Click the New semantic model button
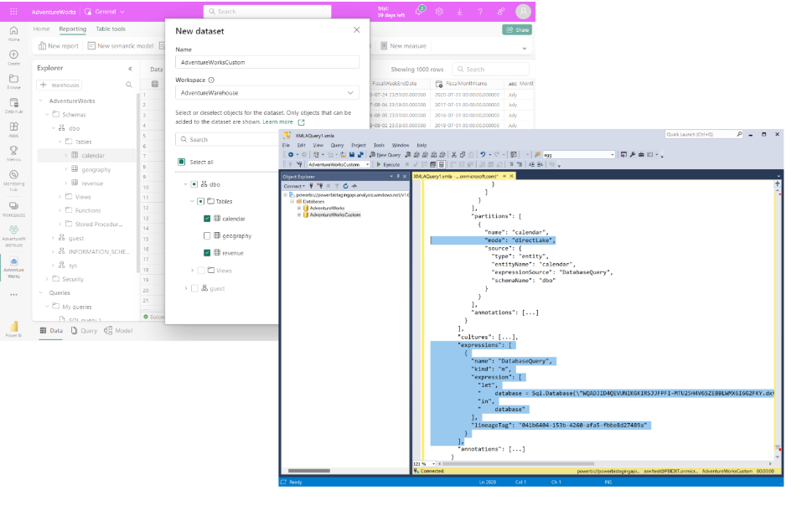 pos(121,46)
